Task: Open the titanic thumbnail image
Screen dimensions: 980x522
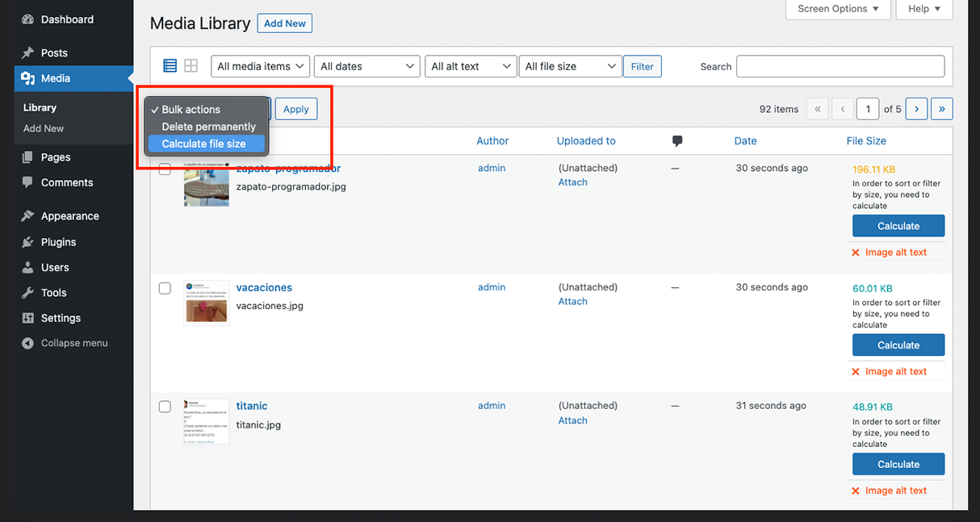Action: (207, 422)
